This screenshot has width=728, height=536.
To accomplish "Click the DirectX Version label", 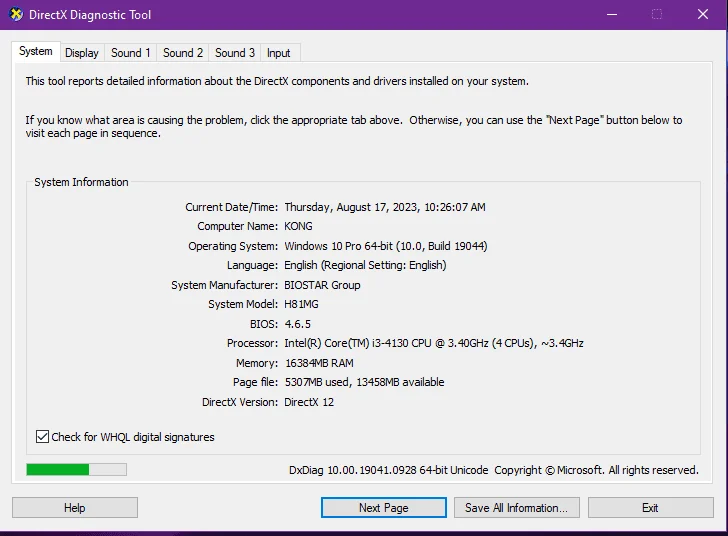I will pyautogui.click(x=240, y=402).
